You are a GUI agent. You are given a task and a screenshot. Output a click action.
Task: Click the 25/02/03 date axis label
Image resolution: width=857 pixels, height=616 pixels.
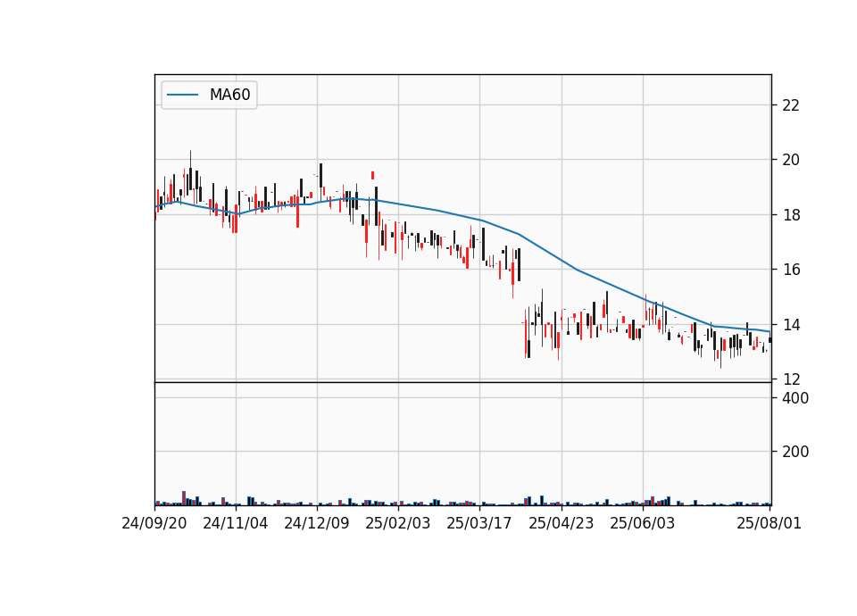[398, 523]
